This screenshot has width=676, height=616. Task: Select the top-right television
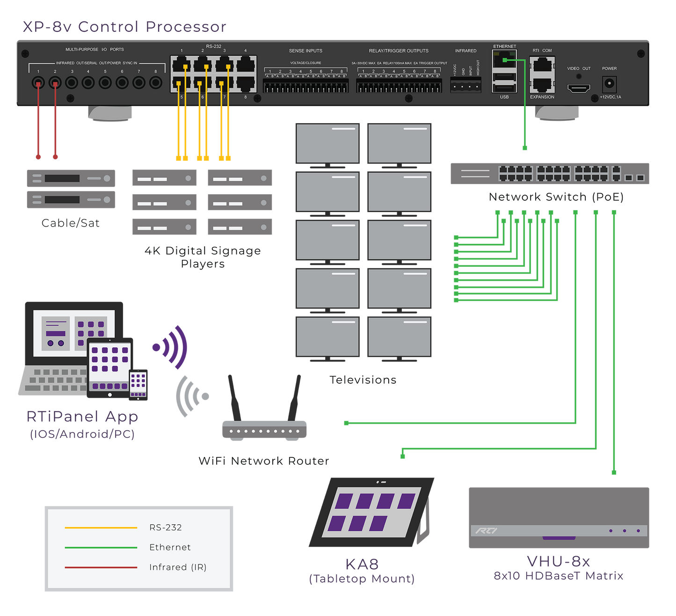400,145
